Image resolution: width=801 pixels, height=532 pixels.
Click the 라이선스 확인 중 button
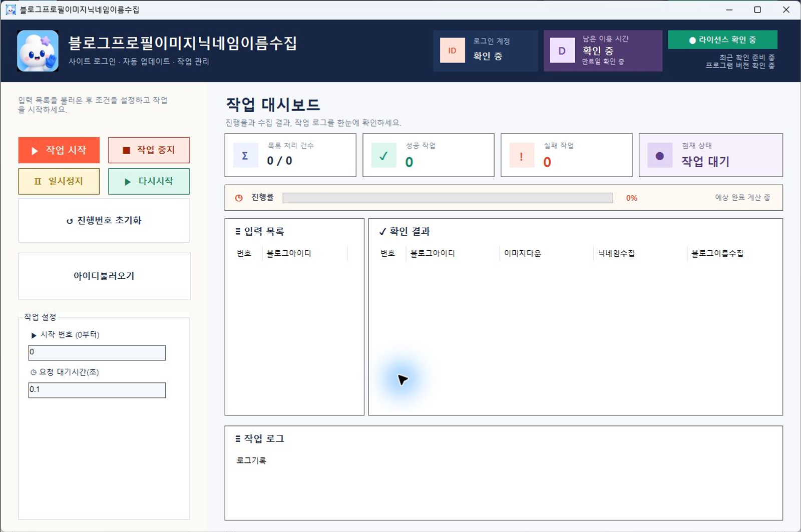[x=722, y=40]
